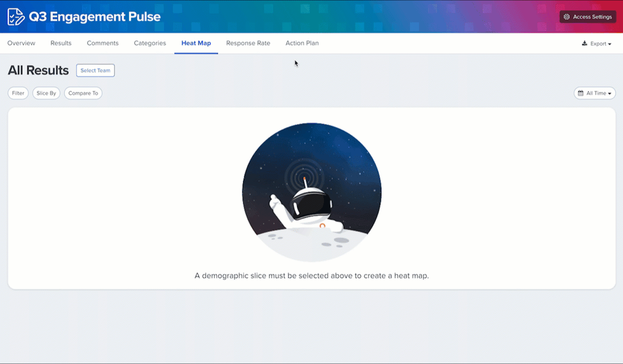623x364 pixels.
Task: Switch to the Overview tab
Action: click(x=21, y=43)
